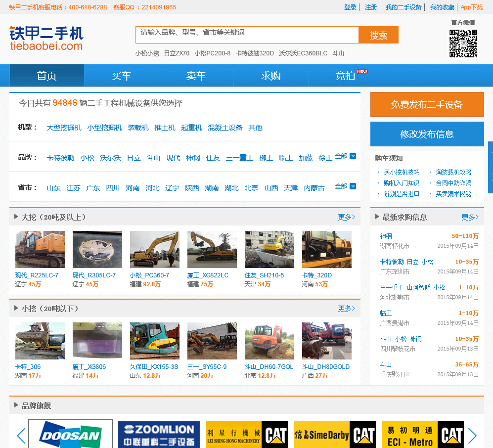
Task: Open the 利星行機械 CAT banner
Action: (x=247, y=435)
